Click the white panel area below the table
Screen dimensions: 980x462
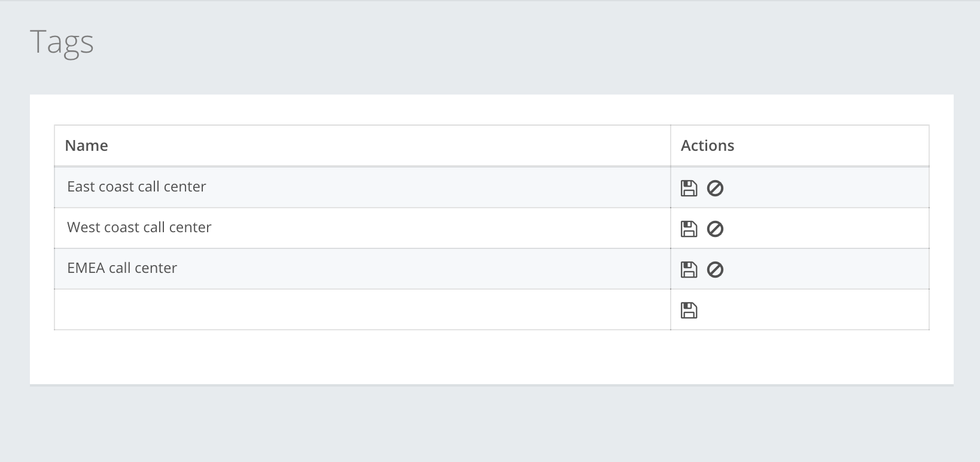click(491, 357)
